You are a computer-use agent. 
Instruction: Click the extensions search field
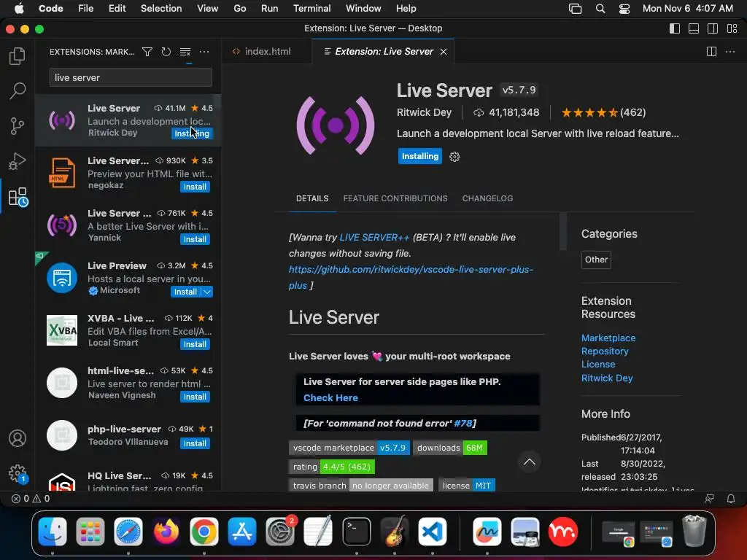[131, 77]
